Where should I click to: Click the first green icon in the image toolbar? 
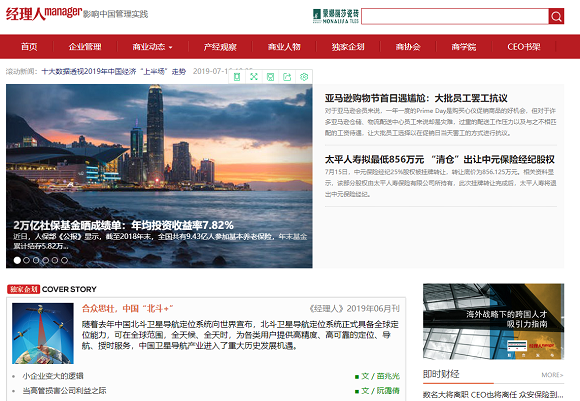coord(237,77)
